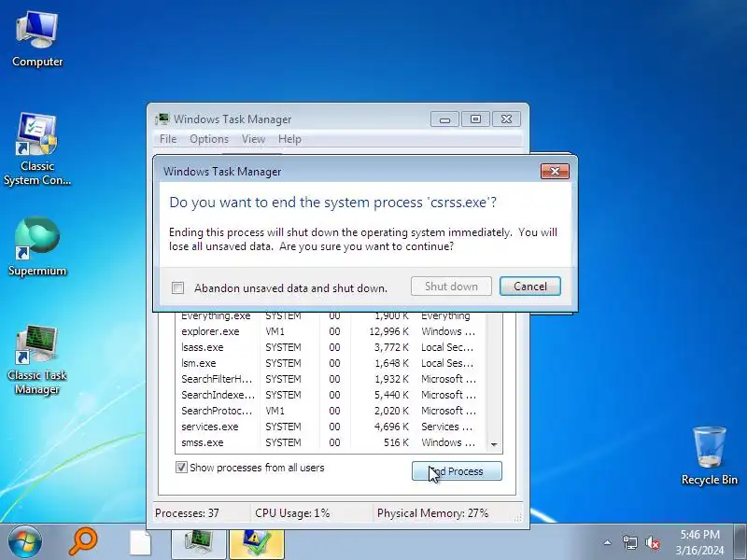Click the End Process button

[x=457, y=471]
